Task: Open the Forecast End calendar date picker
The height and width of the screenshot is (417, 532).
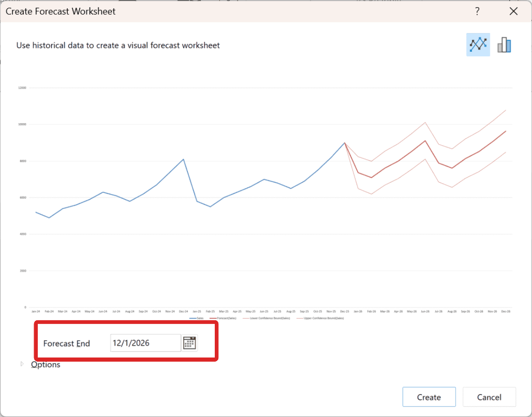Action: (x=189, y=342)
